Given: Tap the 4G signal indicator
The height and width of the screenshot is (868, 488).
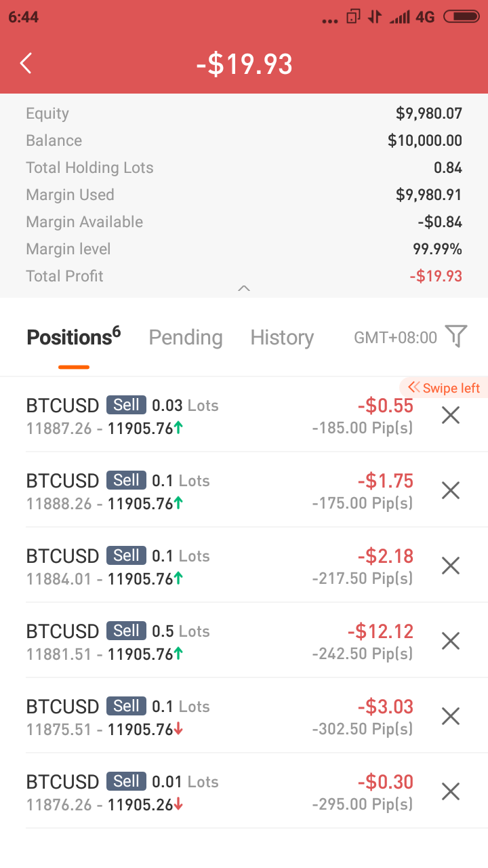Looking at the screenshot, I should [425, 17].
